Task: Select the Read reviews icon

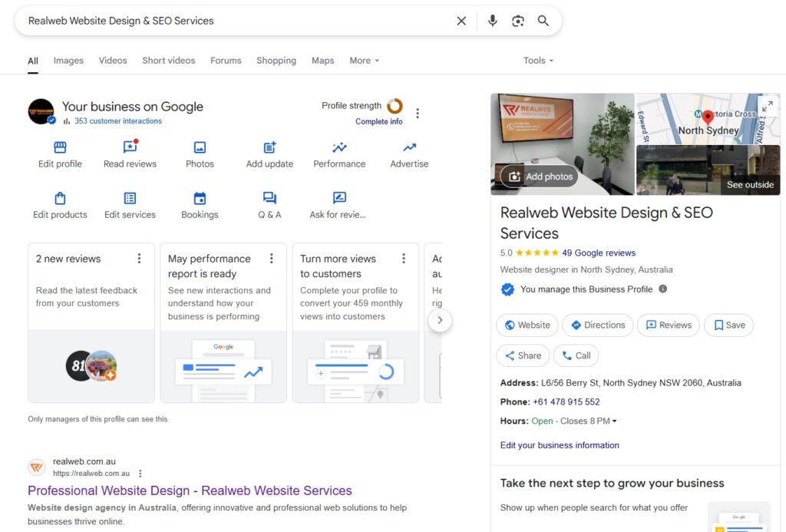Action: (130, 147)
